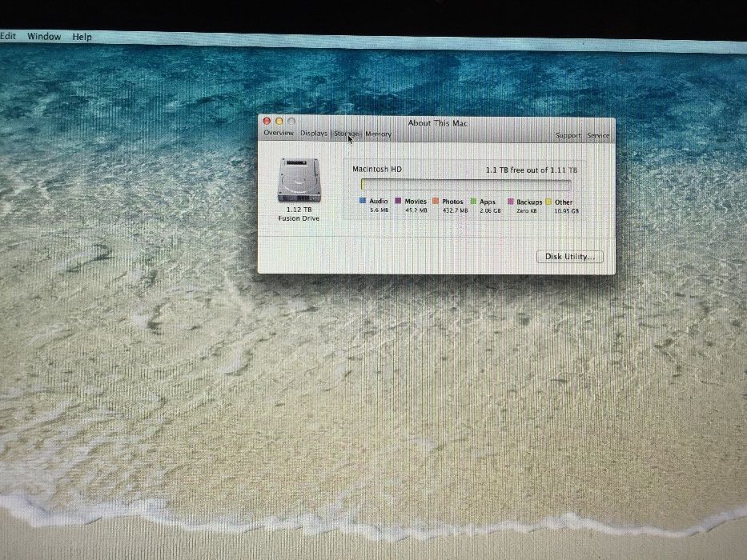The image size is (747, 560).
Task: Open the Edit menu
Action: [8, 36]
